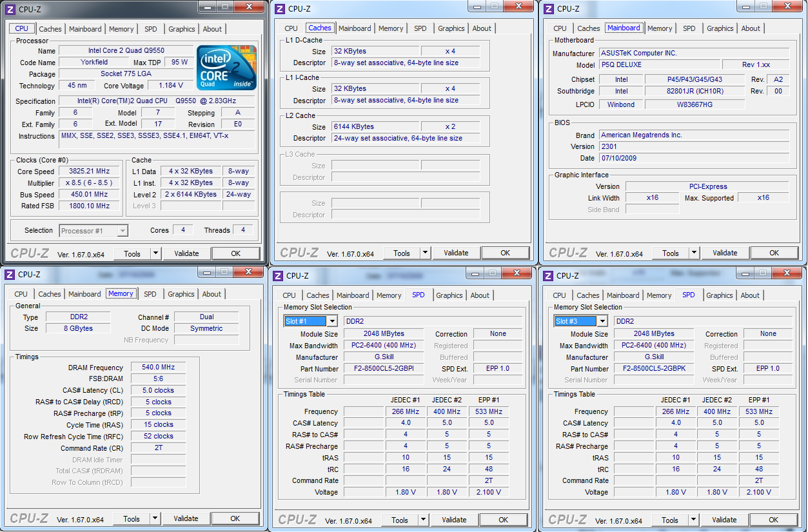Click the BIOS brand 'American Megatrends Inc.'

click(694, 135)
